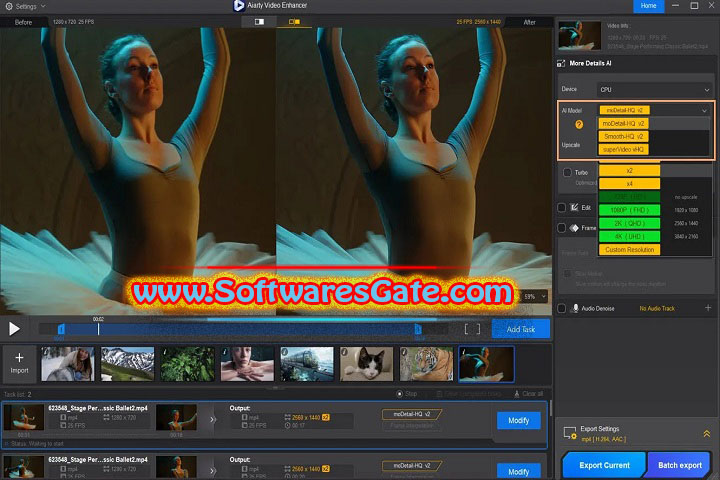Expand Export Settings with the double chevron
720x480 pixels.
707,434
